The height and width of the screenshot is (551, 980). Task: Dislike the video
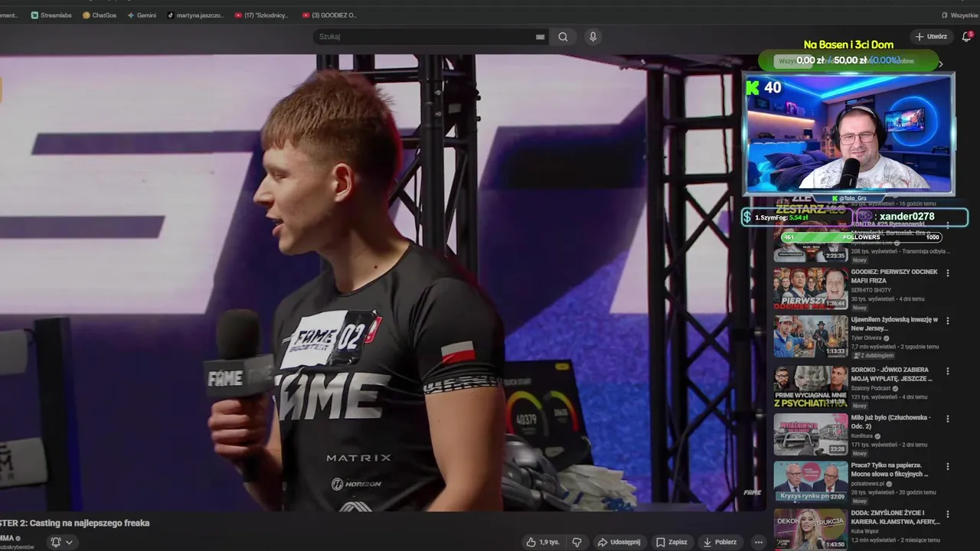click(577, 542)
